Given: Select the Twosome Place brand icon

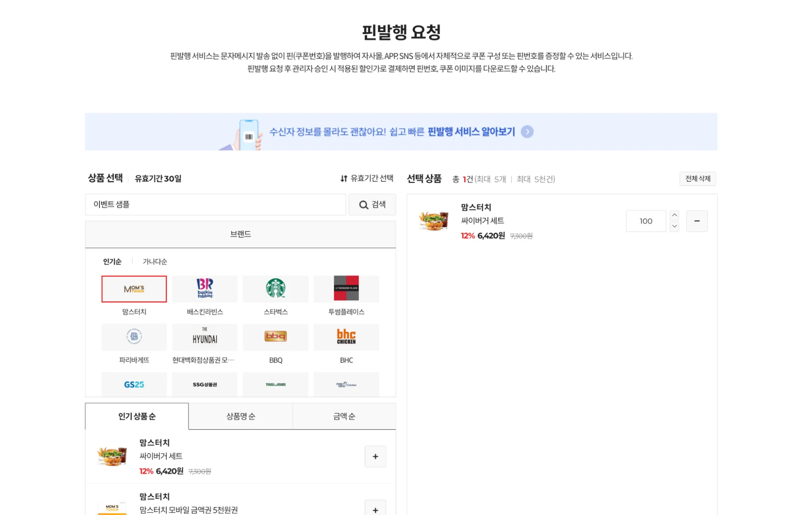Looking at the screenshot, I should point(346,289).
